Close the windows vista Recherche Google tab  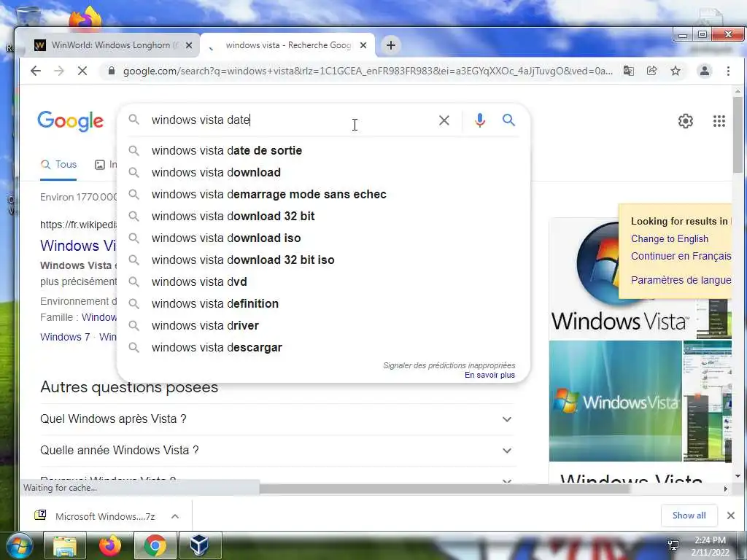pyautogui.click(x=363, y=45)
